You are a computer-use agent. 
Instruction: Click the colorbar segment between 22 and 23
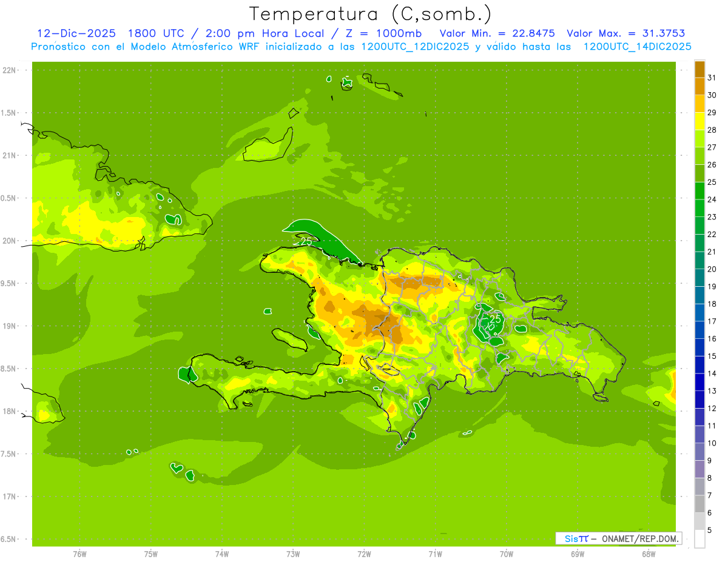pos(699,226)
